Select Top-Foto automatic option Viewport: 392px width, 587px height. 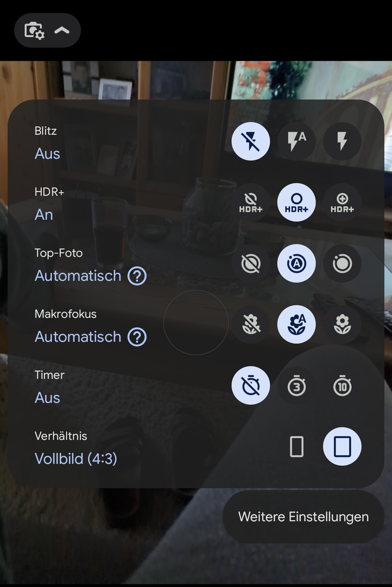[x=296, y=264]
